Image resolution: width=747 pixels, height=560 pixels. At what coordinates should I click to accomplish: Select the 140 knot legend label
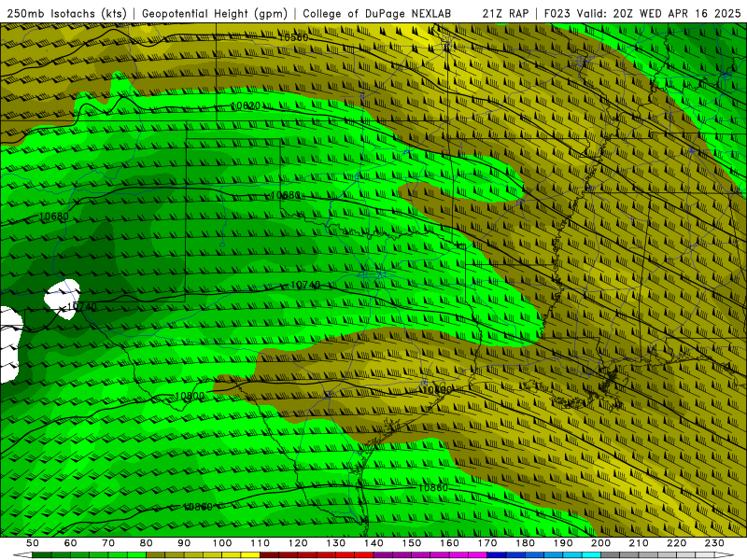coord(374,543)
